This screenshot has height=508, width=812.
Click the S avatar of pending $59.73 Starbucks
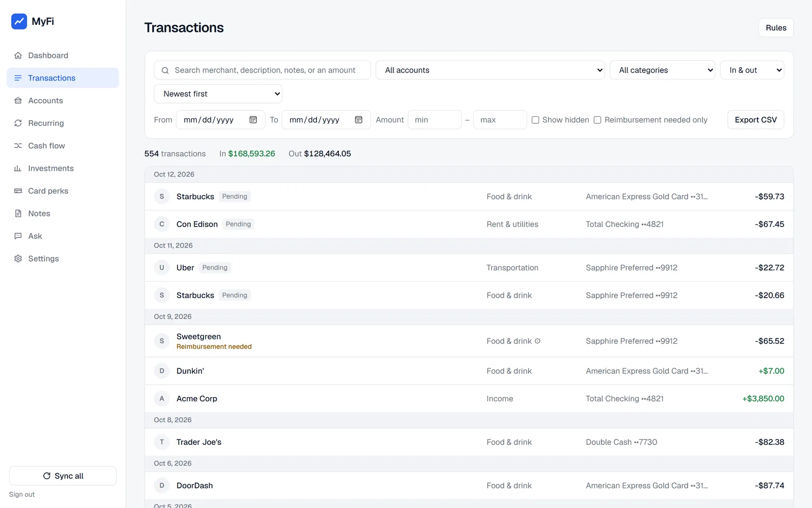pos(162,197)
